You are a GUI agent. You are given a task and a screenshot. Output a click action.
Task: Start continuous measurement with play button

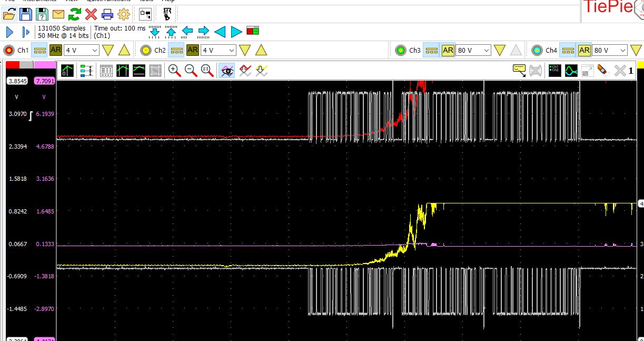pos(9,32)
